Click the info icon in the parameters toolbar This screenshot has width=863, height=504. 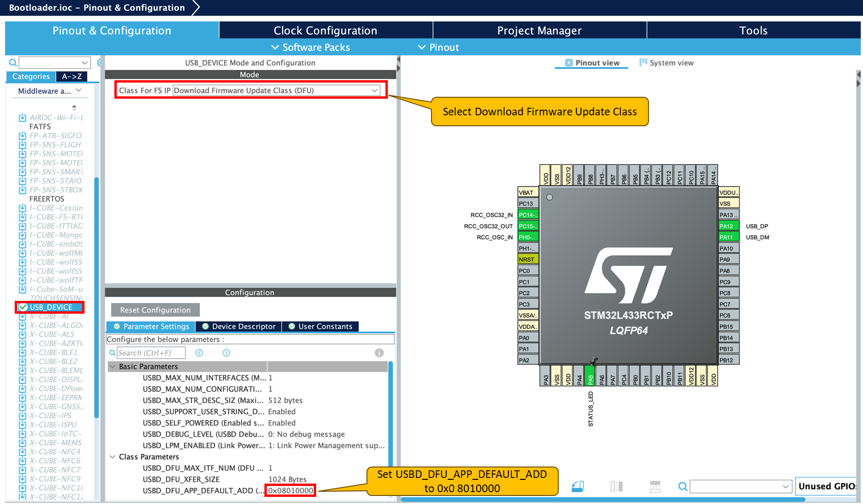(379, 353)
